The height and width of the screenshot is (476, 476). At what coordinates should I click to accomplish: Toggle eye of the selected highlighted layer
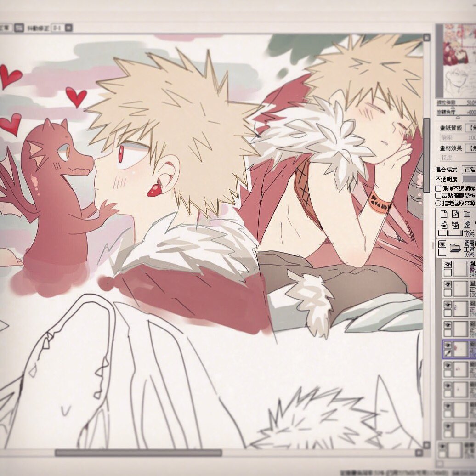448,345
